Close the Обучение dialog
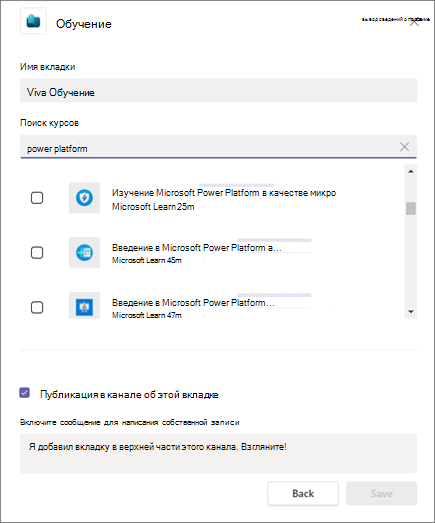 [x=414, y=22]
